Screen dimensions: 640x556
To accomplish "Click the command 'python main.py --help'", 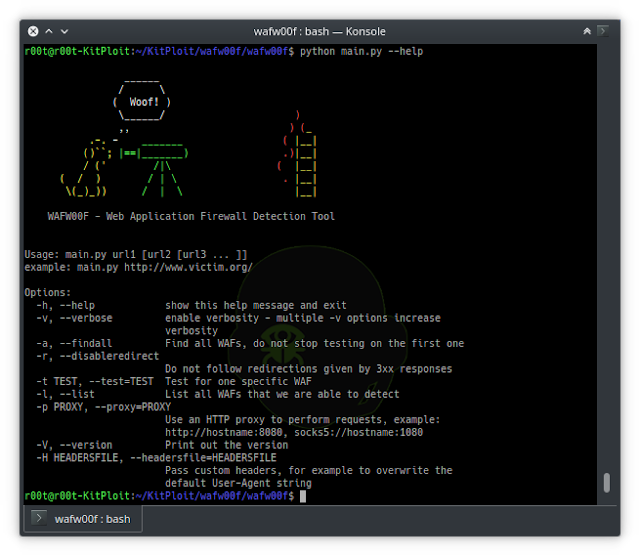I will [x=361, y=51].
